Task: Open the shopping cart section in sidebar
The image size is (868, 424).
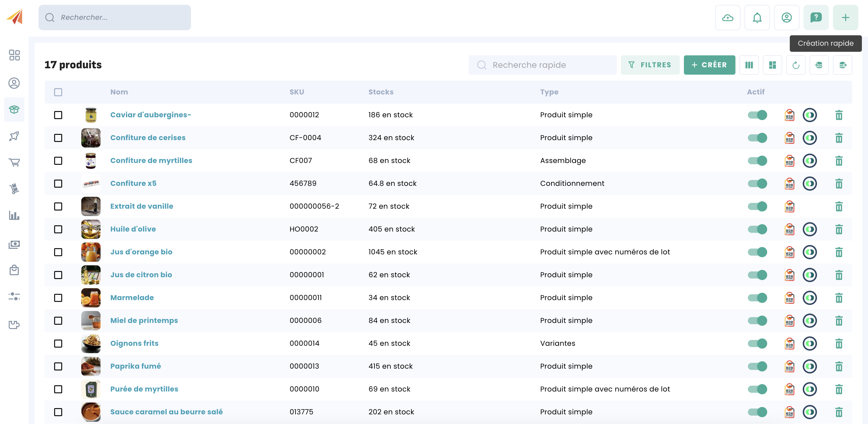Action: point(14,162)
